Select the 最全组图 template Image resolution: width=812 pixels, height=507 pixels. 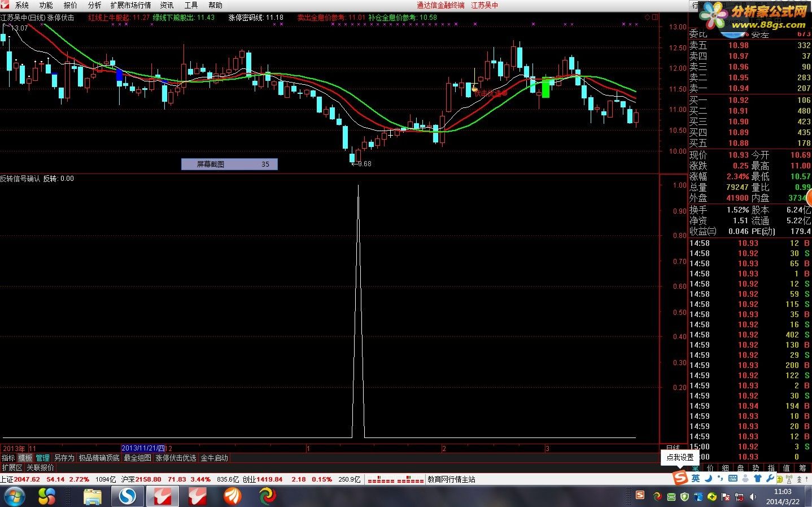[138, 458]
